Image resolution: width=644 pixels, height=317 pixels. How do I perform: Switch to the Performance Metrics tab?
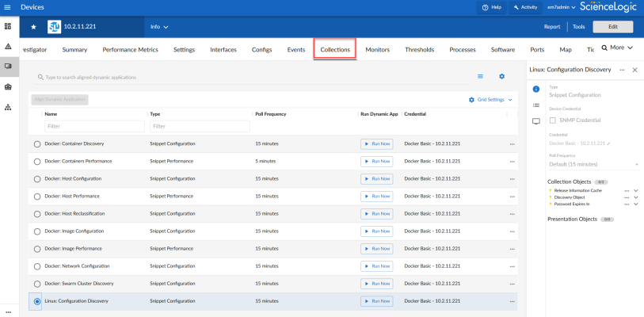(130, 49)
